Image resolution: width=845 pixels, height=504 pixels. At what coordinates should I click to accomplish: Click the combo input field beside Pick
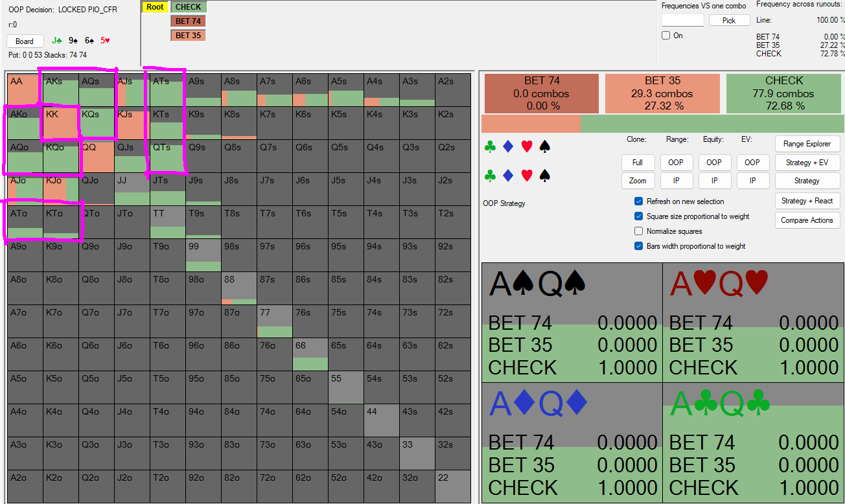tap(682, 21)
